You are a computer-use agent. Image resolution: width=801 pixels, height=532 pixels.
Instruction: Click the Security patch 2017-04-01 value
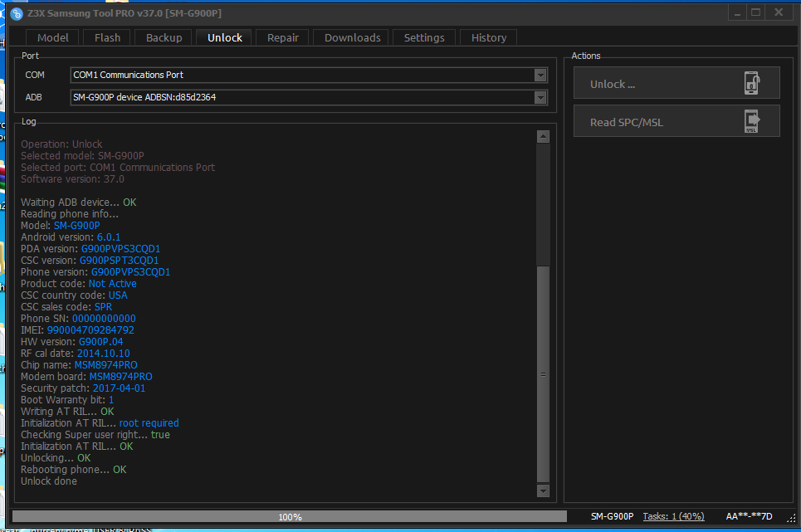coord(119,388)
